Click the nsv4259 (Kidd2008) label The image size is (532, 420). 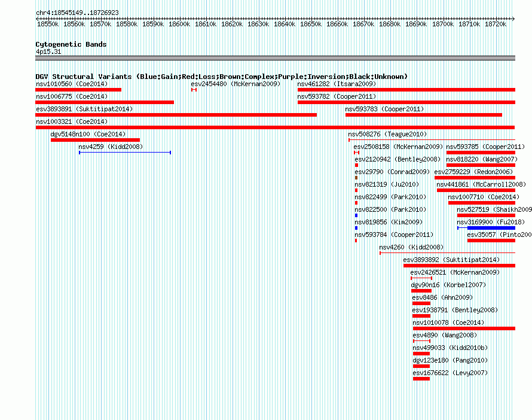(x=111, y=147)
